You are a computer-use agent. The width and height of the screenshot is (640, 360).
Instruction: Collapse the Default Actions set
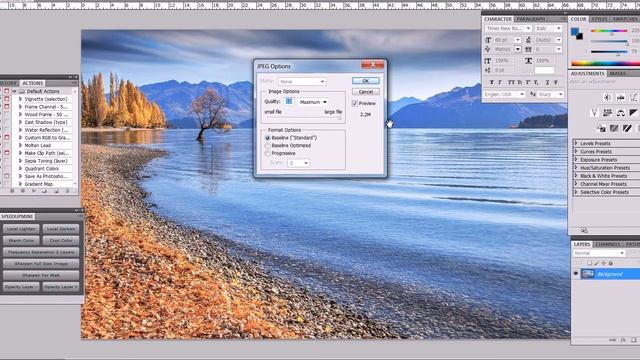coord(14,91)
